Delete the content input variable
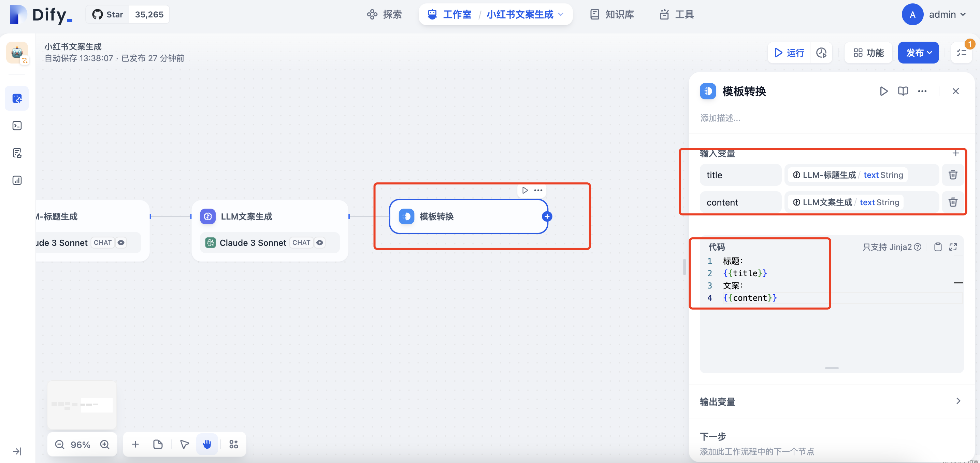980x463 pixels. 953,202
